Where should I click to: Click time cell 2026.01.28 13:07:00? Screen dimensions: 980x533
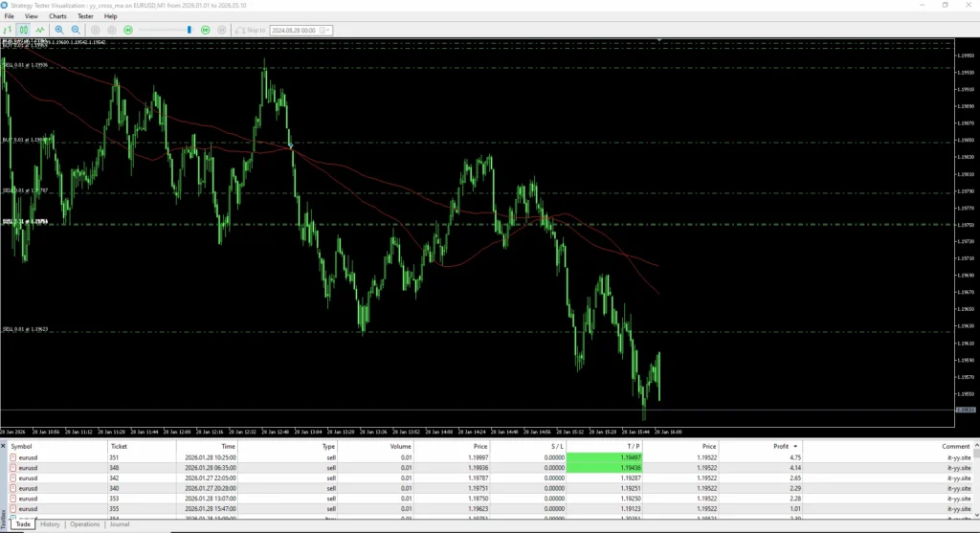211,499
